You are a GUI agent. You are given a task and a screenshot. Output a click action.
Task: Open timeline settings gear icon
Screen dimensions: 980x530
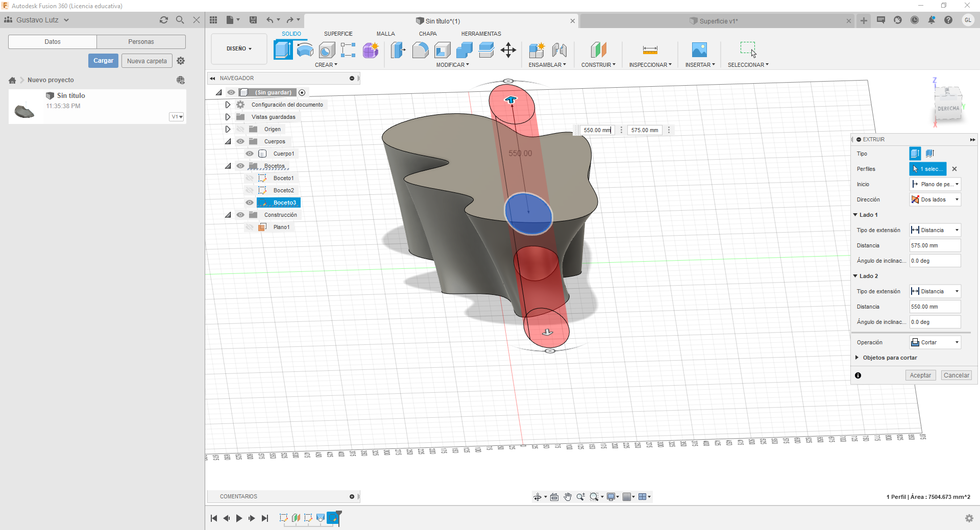(x=969, y=518)
